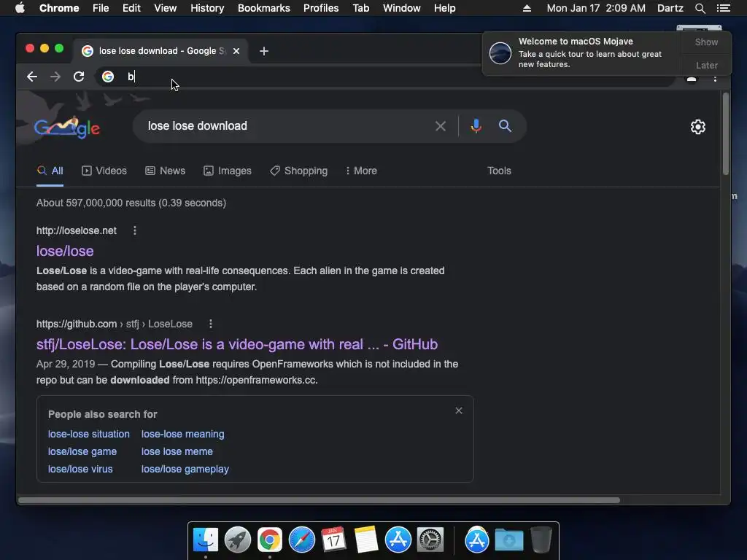
Task: Open Notification Center in the menu bar
Action: tap(723, 8)
